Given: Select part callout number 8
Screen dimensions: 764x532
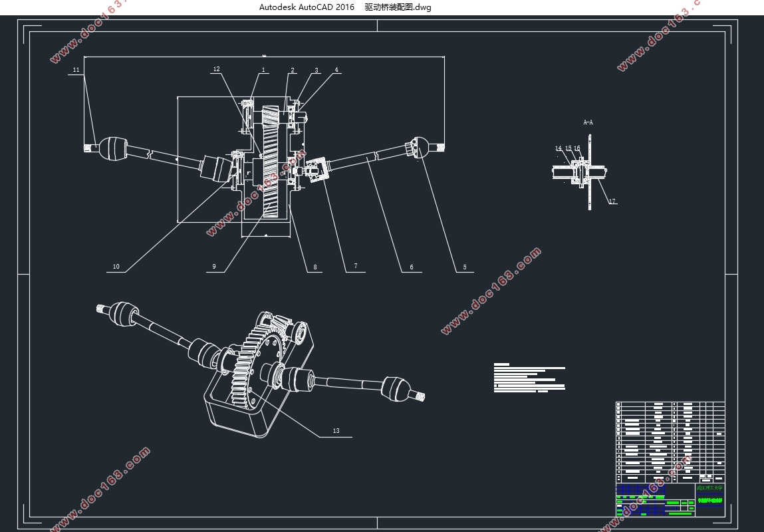Looking at the screenshot, I should coord(315,267).
